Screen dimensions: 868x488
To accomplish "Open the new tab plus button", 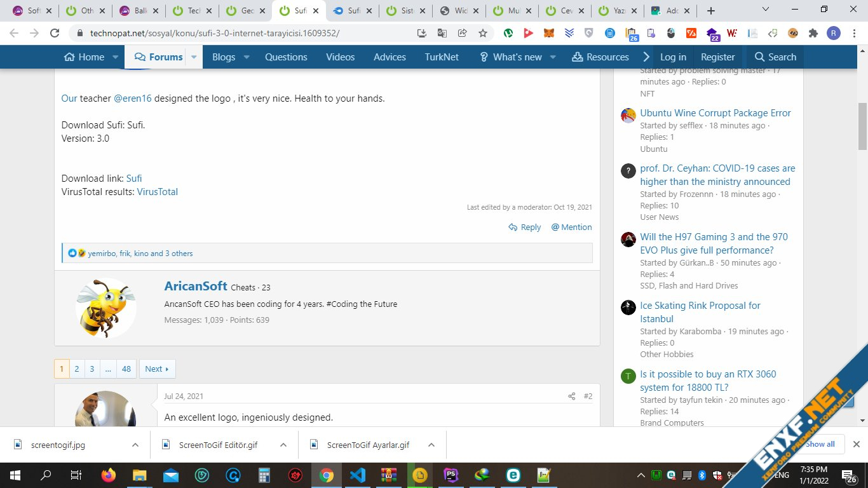I will 710,11.
